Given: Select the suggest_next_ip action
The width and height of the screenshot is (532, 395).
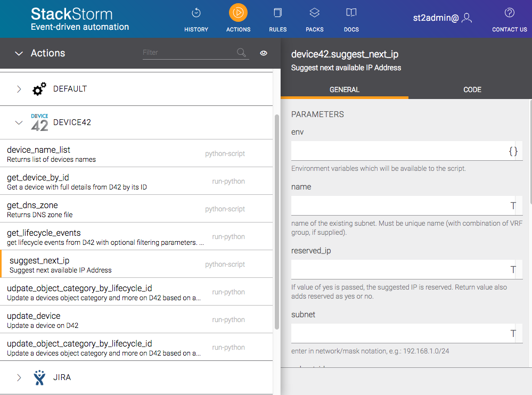Looking at the screenshot, I should pos(136,264).
